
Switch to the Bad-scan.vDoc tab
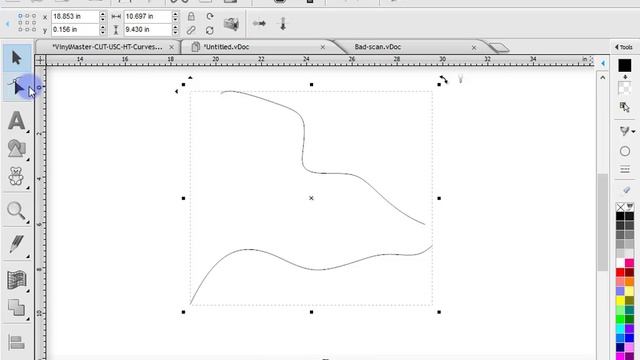point(378,47)
